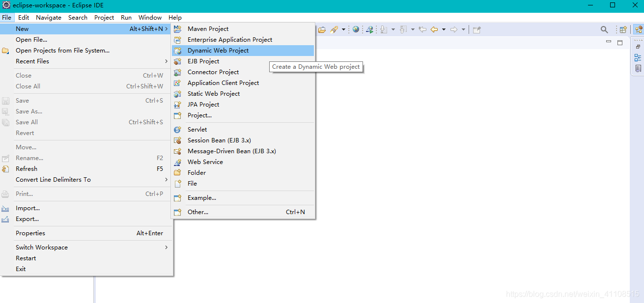Click the Enterprise Application Project icon
This screenshot has height=303, width=644.
point(178,40)
